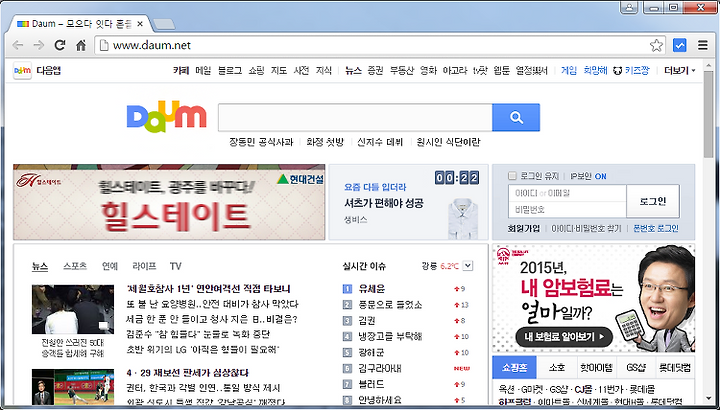Select the 핫아이템 shopping tab
Screen dimensions: 720x410
click(596, 368)
